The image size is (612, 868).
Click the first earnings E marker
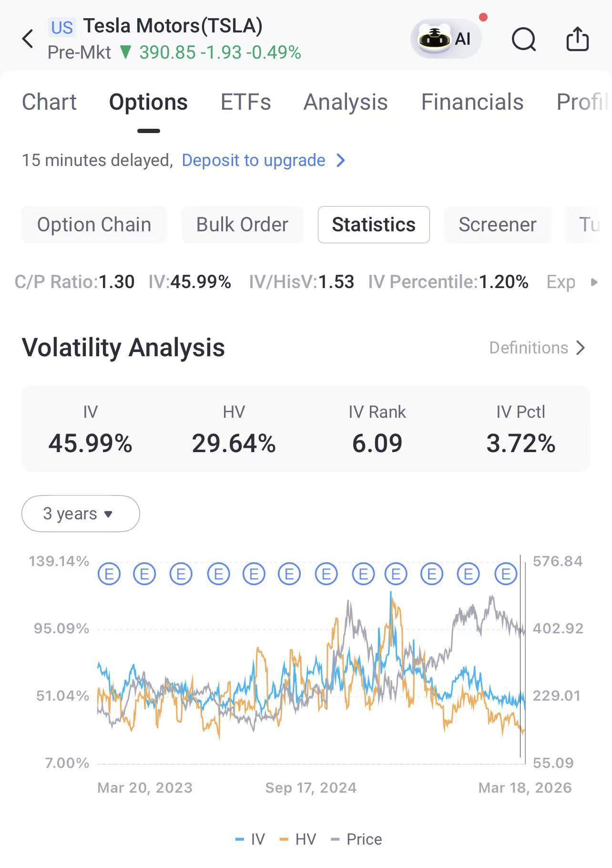point(109,574)
